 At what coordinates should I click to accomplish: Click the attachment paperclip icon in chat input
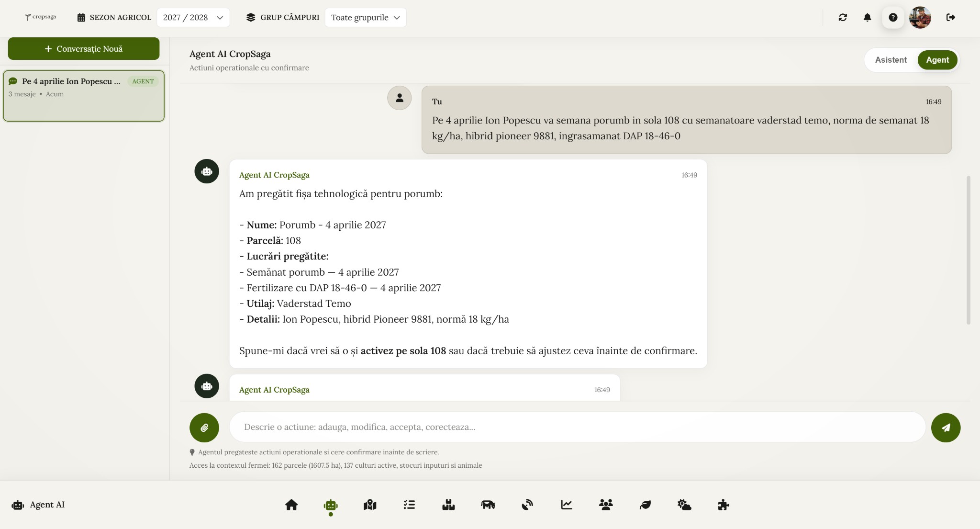[204, 427]
